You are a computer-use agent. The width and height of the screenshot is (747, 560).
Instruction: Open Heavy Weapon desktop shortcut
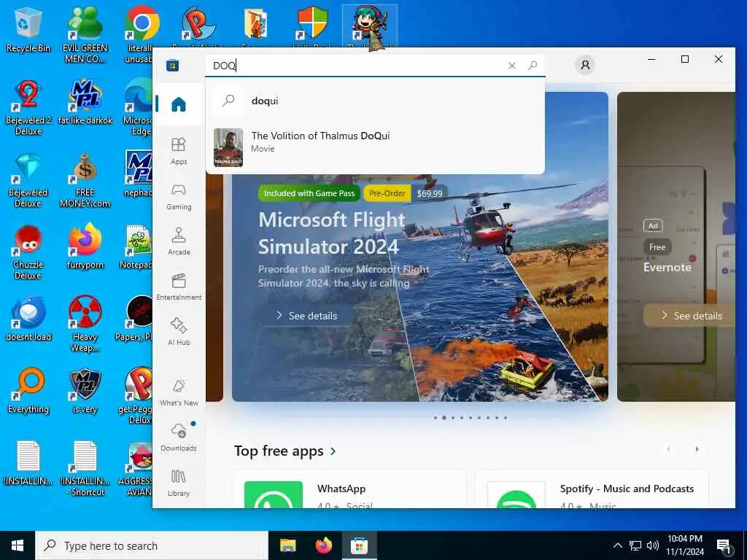85,324
